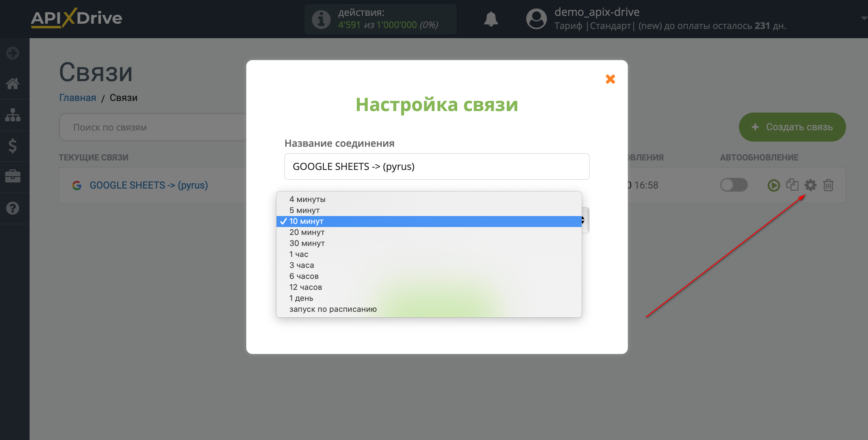Open the Главная breadcrumb link
868x440 pixels.
[x=78, y=98]
